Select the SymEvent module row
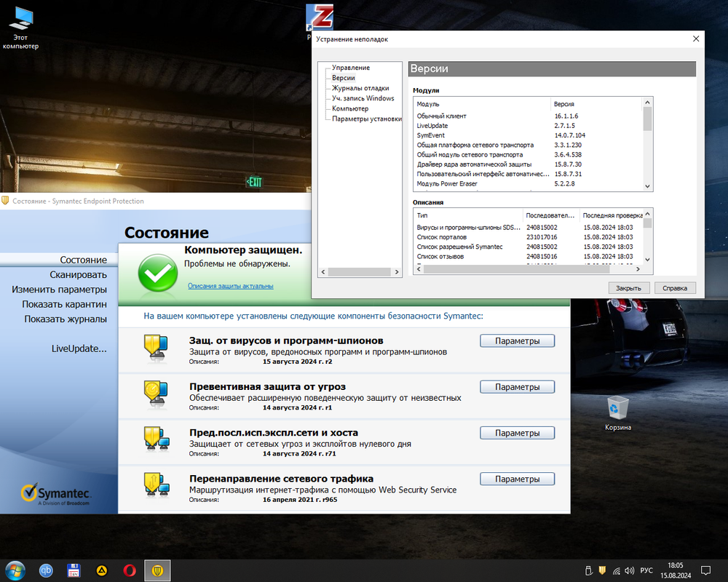This screenshot has height=582, width=728. tap(529, 135)
